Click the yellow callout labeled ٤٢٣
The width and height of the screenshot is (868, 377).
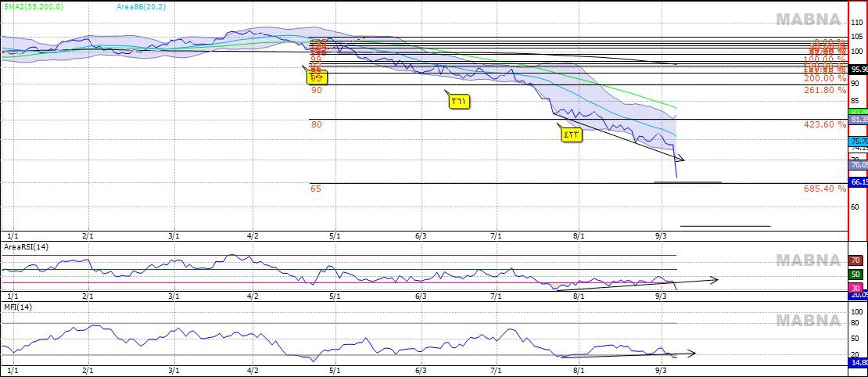point(571,135)
